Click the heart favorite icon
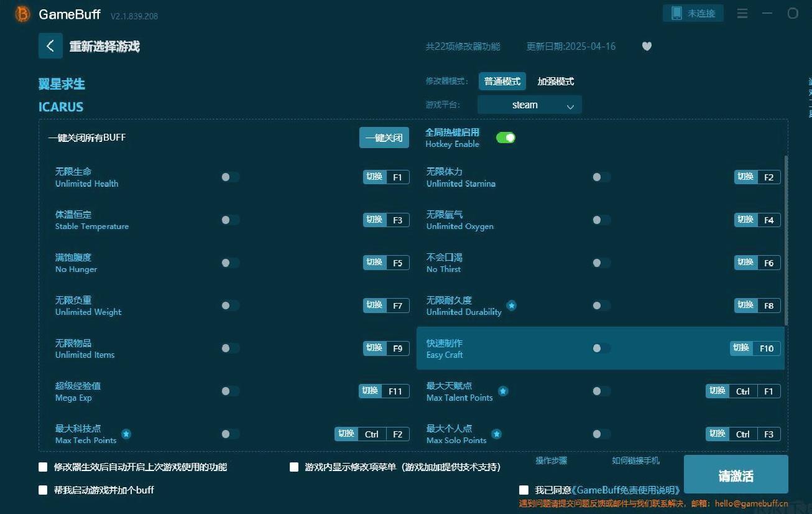 coord(647,46)
